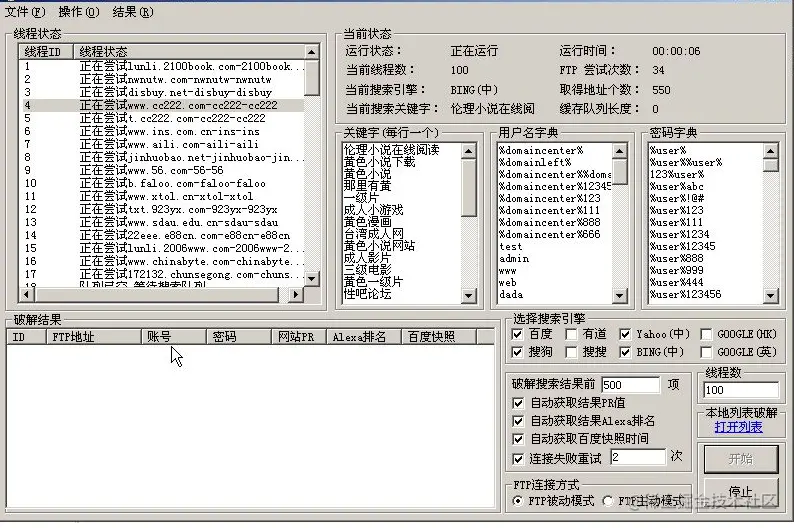Open the 结果(R) menu
The width and height of the screenshot is (794, 528).
coord(133,12)
